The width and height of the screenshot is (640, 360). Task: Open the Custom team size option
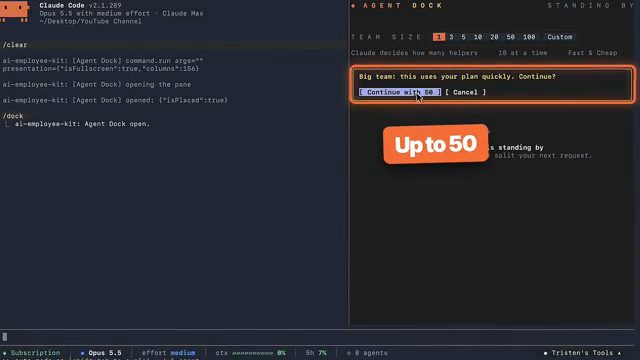tap(560, 37)
